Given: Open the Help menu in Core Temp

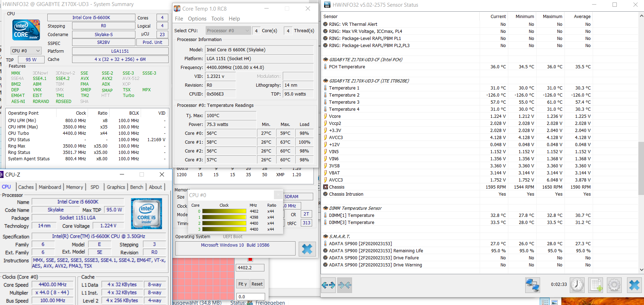Looking at the screenshot, I should coord(234,19).
